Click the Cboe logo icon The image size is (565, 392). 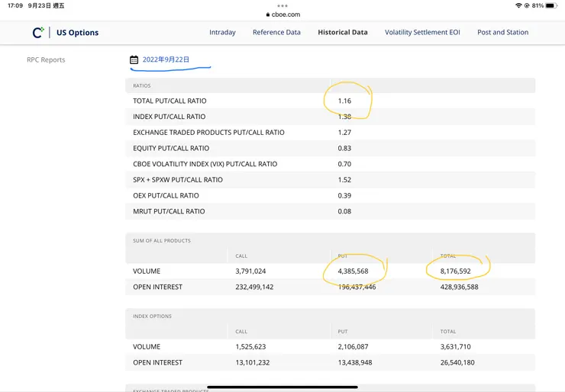(38, 33)
